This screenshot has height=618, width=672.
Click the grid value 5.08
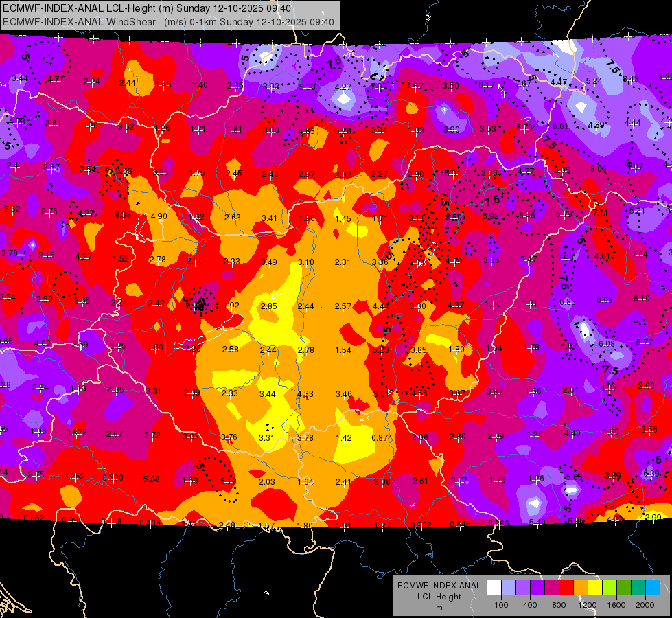point(152,479)
